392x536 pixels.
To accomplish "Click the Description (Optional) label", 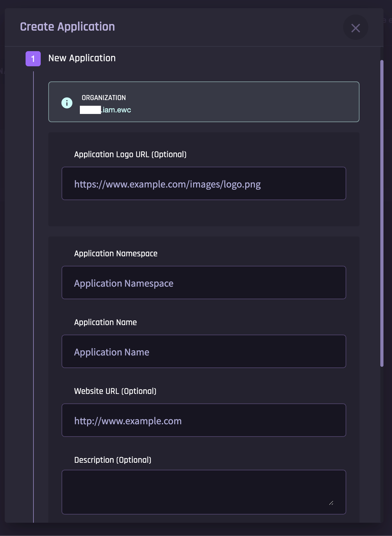I will click(113, 460).
